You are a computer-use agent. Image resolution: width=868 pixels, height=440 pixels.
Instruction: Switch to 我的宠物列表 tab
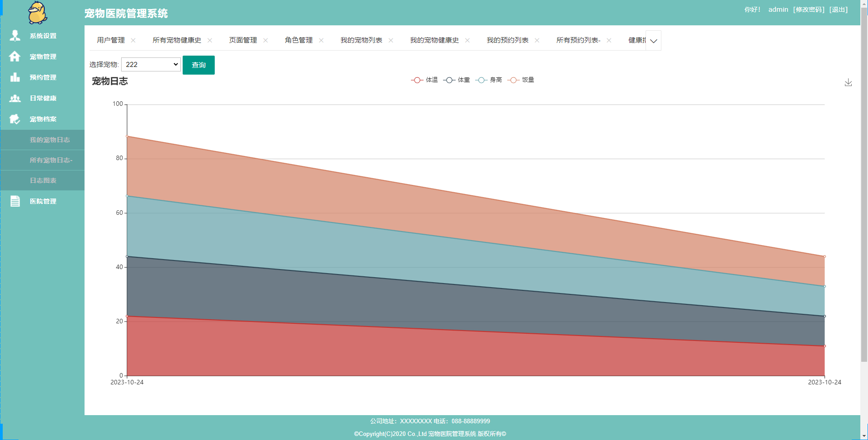pyautogui.click(x=361, y=40)
